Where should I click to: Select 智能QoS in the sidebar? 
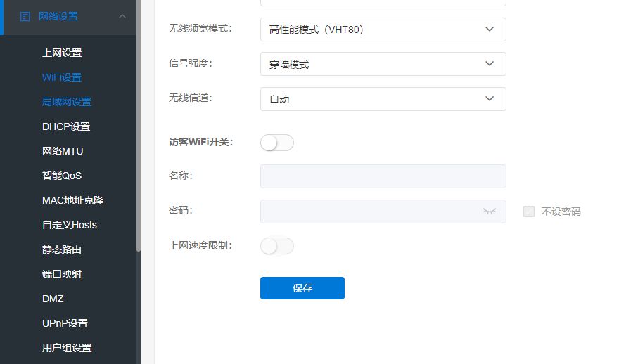coord(62,176)
